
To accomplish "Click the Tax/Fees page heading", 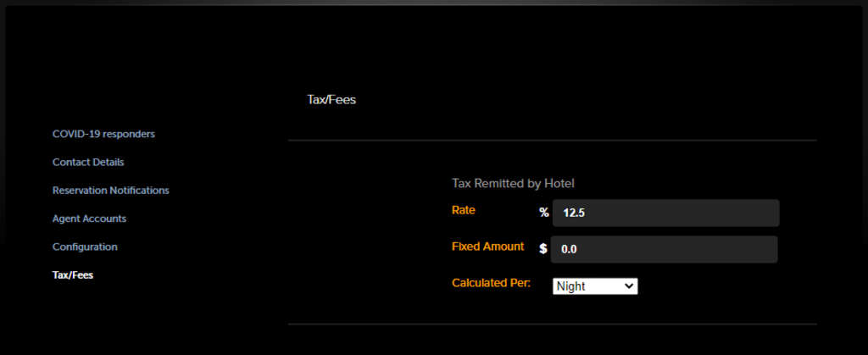I will [x=331, y=100].
